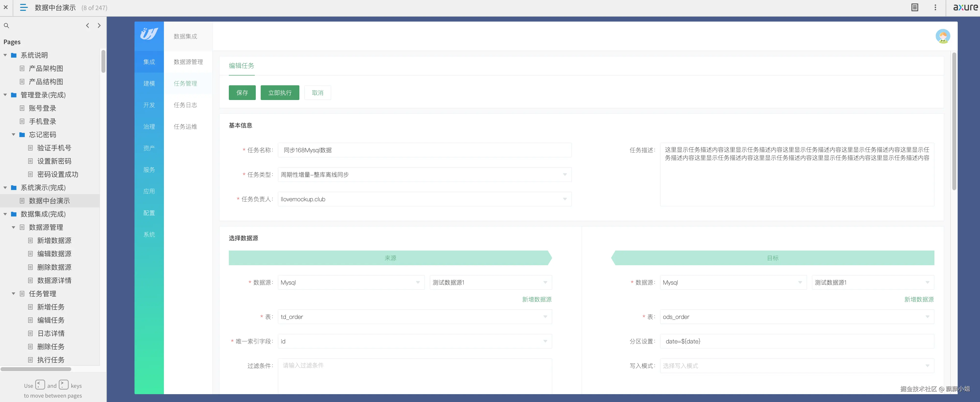The height and width of the screenshot is (402, 980).
Task: Click the 保存 button
Action: coord(242,92)
